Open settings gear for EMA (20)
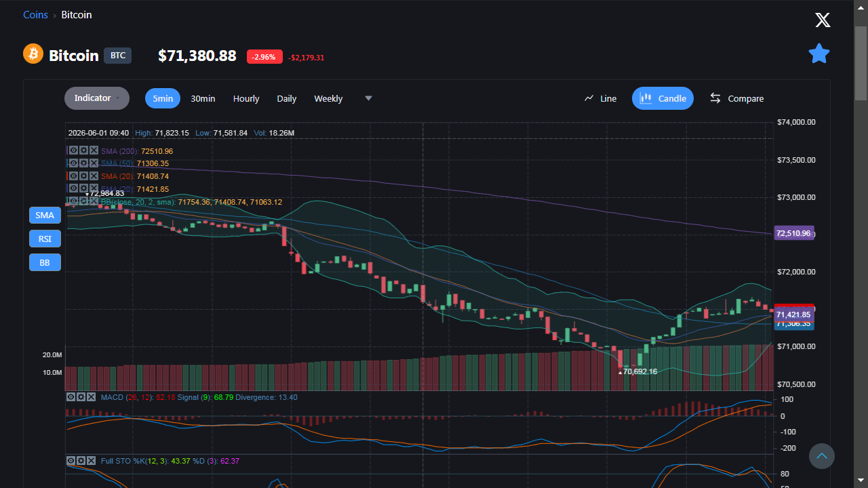 point(83,188)
